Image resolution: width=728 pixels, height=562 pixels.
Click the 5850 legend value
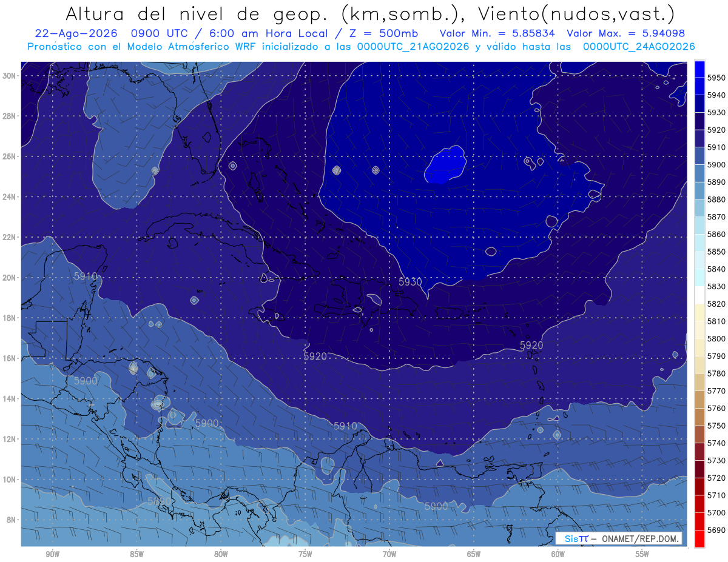pos(717,251)
